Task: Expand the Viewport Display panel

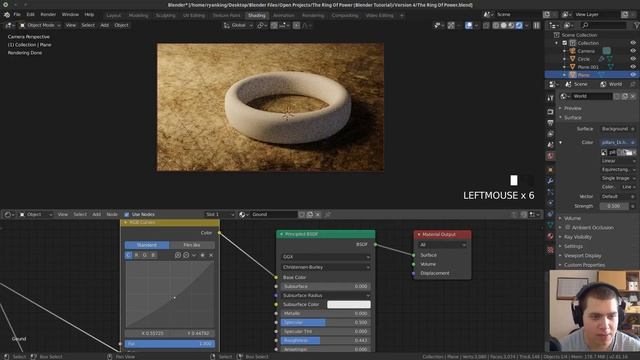Action: 582,256
